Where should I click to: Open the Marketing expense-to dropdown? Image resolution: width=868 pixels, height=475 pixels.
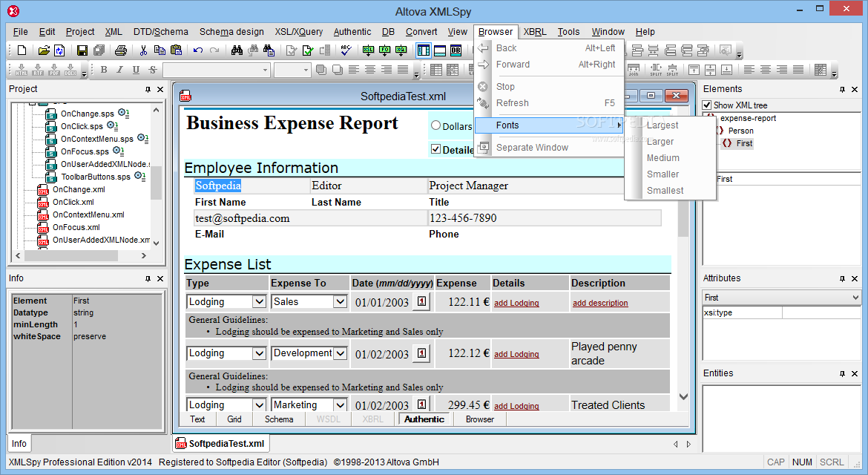[x=340, y=405]
